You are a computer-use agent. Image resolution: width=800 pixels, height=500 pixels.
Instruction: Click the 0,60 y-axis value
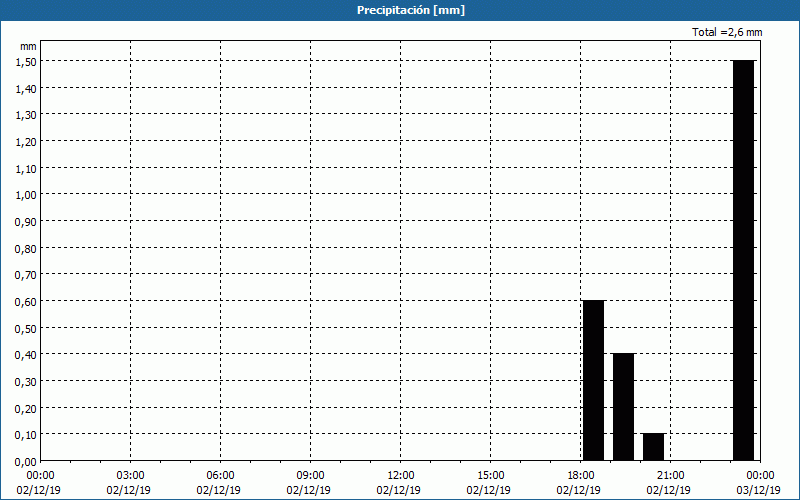pyautogui.click(x=26, y=301)
